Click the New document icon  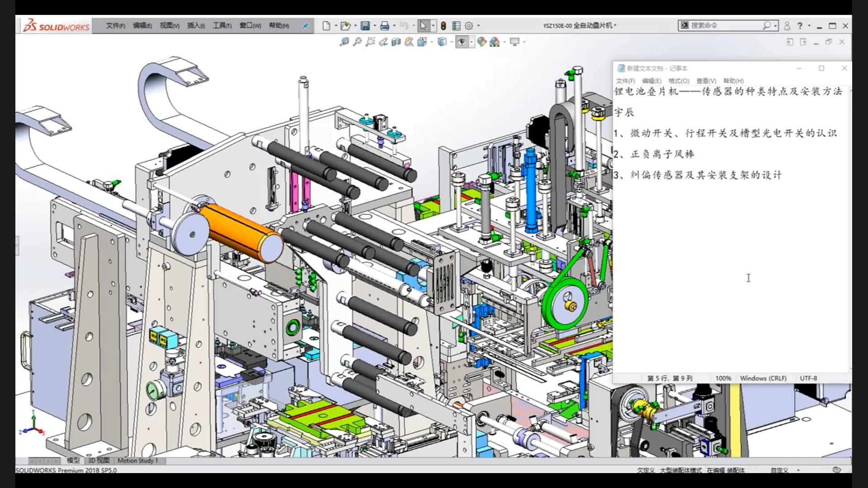point(326,26)
